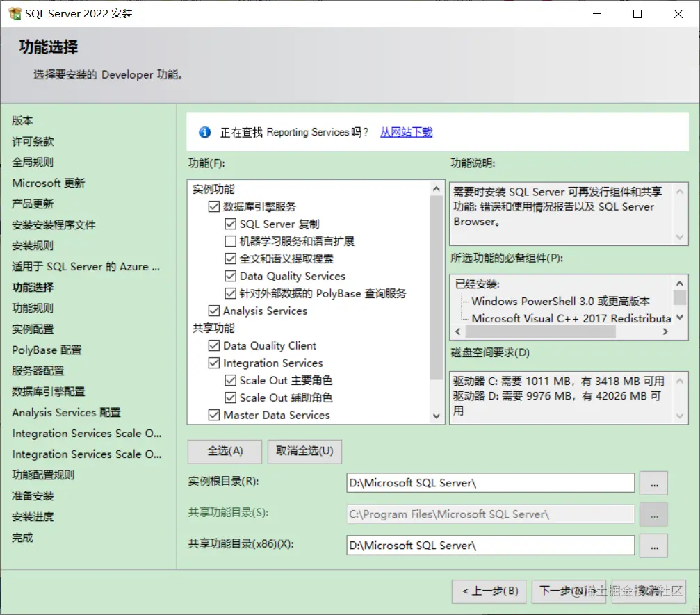Select PolyBase 配置 step in sidebar
Viewport: 700px width, 615px height.
tap(47, 350)
